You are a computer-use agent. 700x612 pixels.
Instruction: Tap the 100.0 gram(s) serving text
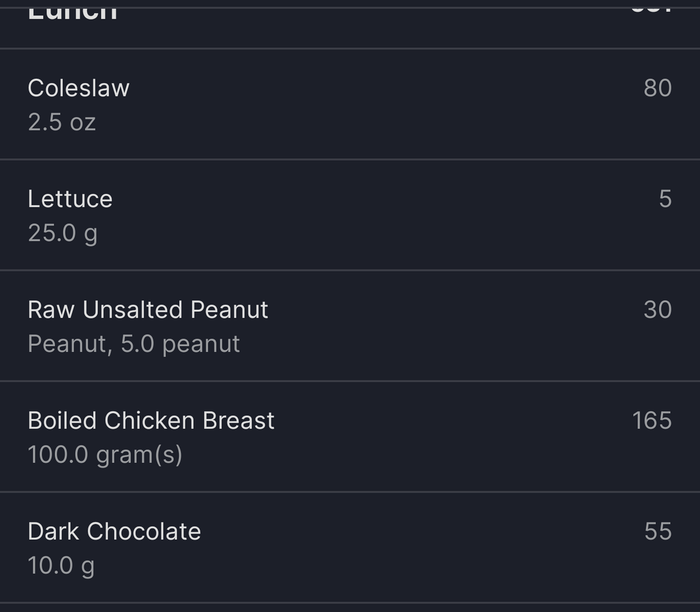pos(105,455)
